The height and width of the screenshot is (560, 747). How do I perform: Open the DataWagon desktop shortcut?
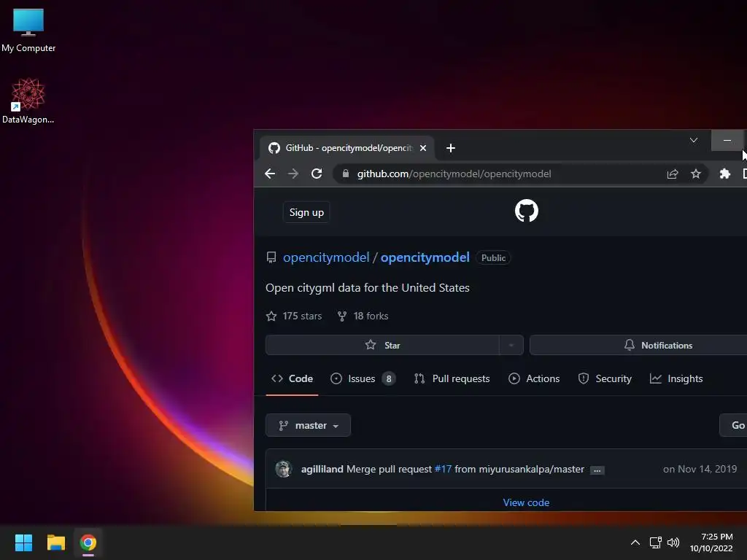[x=28, y=101]
